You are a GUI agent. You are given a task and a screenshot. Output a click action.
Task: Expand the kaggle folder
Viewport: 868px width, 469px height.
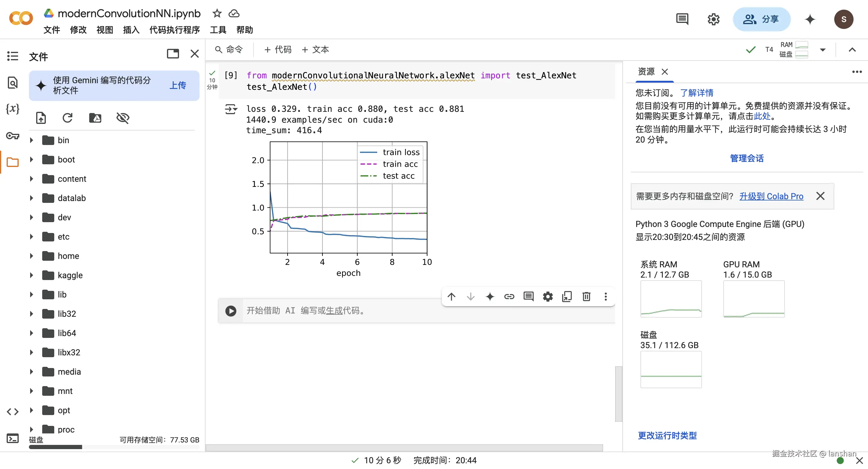[x=31, y=275]
